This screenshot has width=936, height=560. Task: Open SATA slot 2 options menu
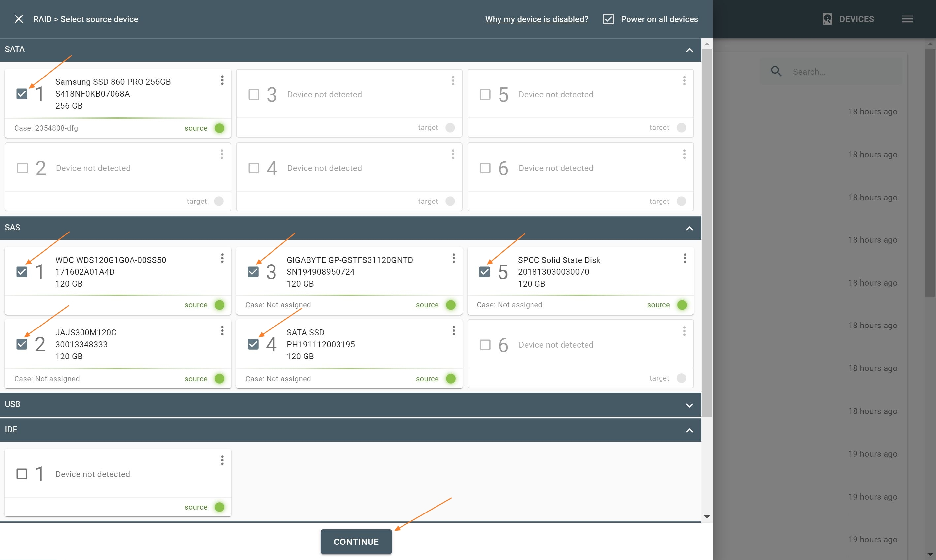tap(221, 154)
